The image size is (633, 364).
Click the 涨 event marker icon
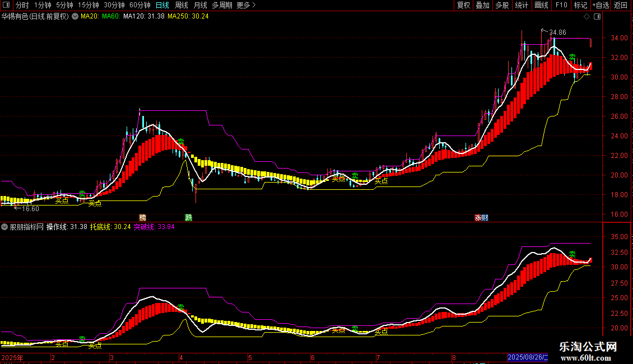pos(478,217)
